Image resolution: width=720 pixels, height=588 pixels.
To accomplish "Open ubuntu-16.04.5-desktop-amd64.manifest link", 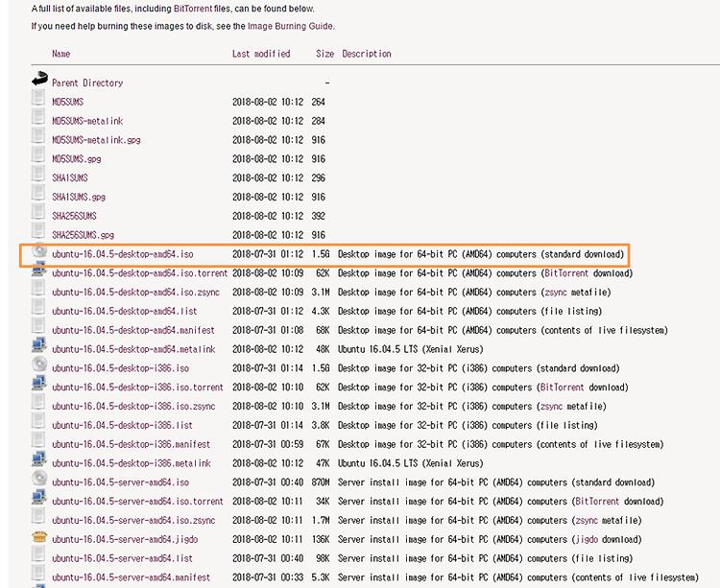I will click(x=133, y=330).
